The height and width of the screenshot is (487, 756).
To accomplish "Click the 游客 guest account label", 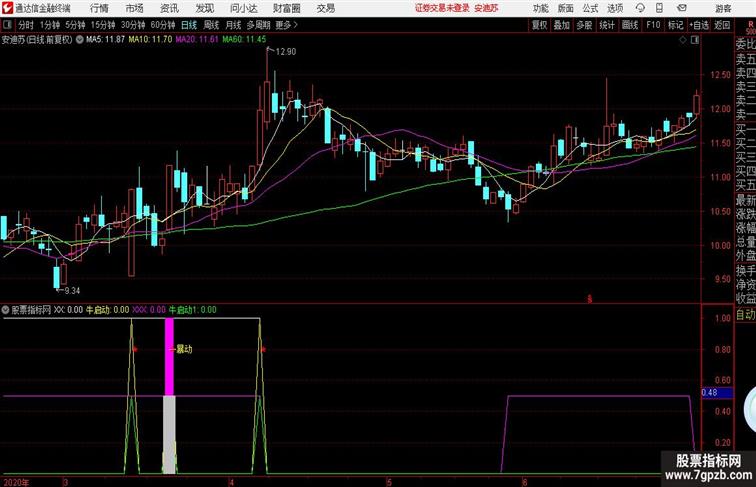I will [723, 8].
